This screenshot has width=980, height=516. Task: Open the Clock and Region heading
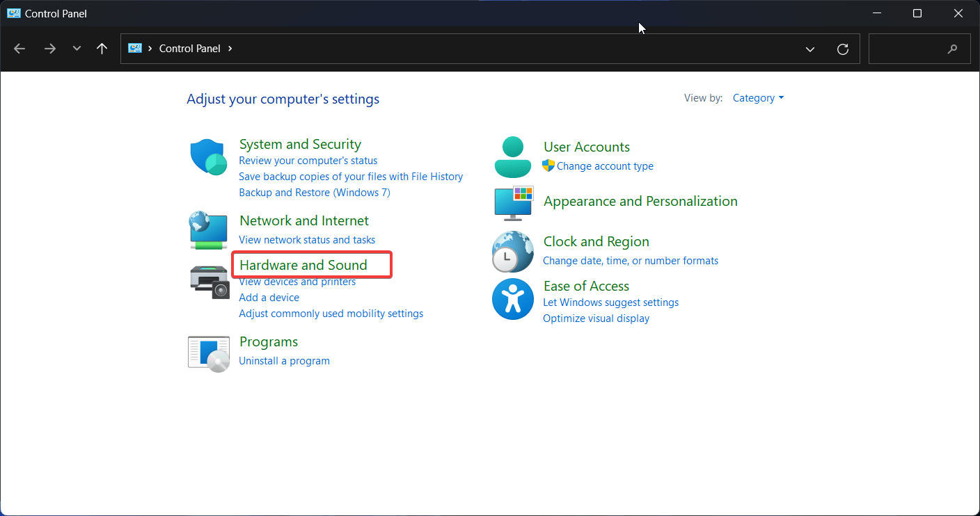(596, 241)
